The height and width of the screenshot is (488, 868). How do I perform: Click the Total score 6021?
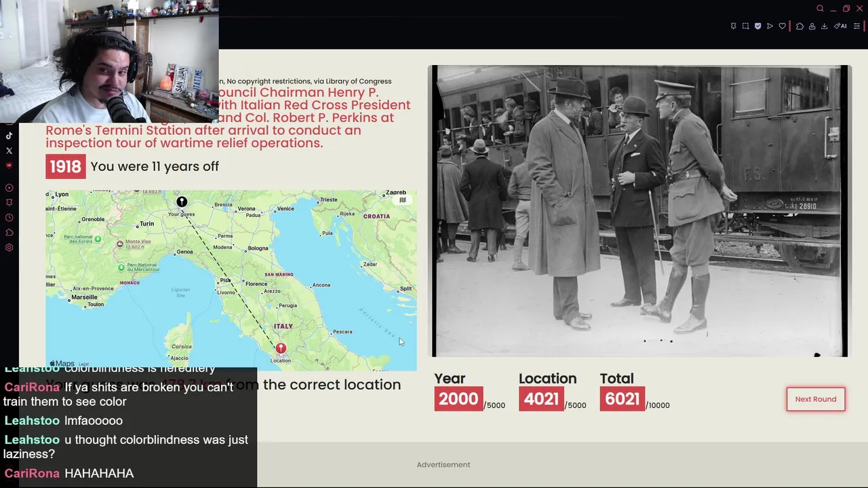click(x=623, y=399)
